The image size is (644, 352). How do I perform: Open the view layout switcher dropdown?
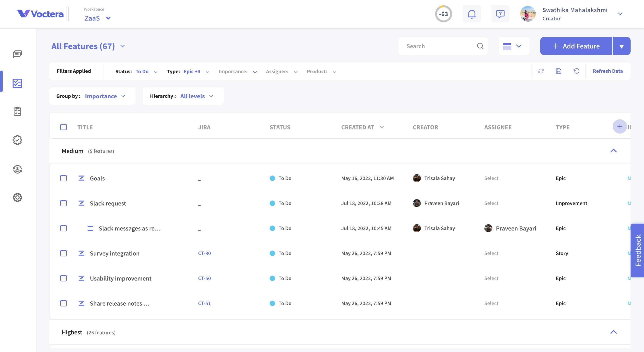click(x=514, y=46)
